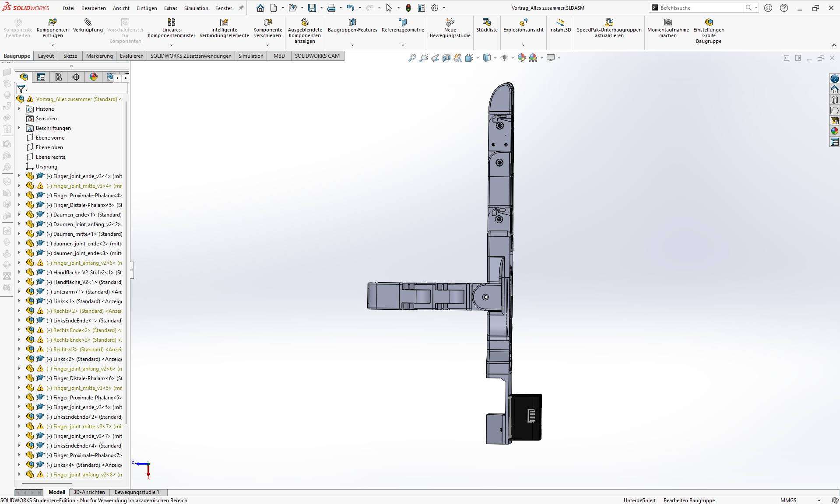Switch to the 3D-Ansichten bottom tab

pos(89,492)
